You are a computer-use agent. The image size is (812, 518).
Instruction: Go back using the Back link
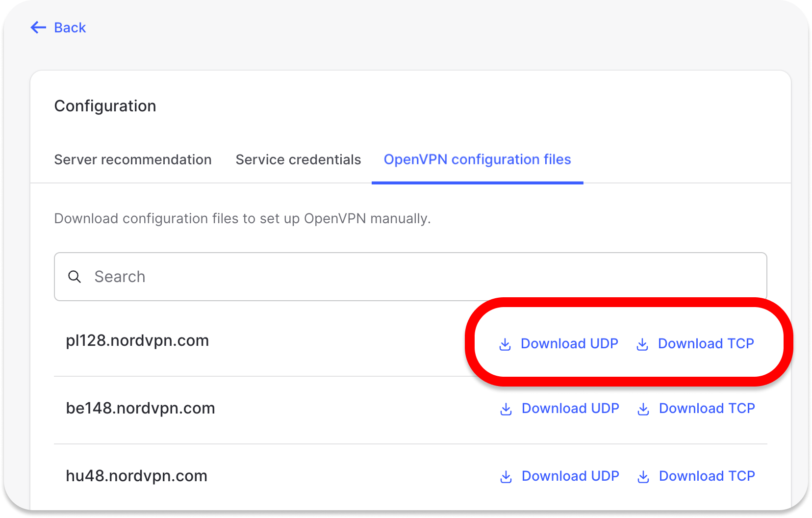point(70,27)
